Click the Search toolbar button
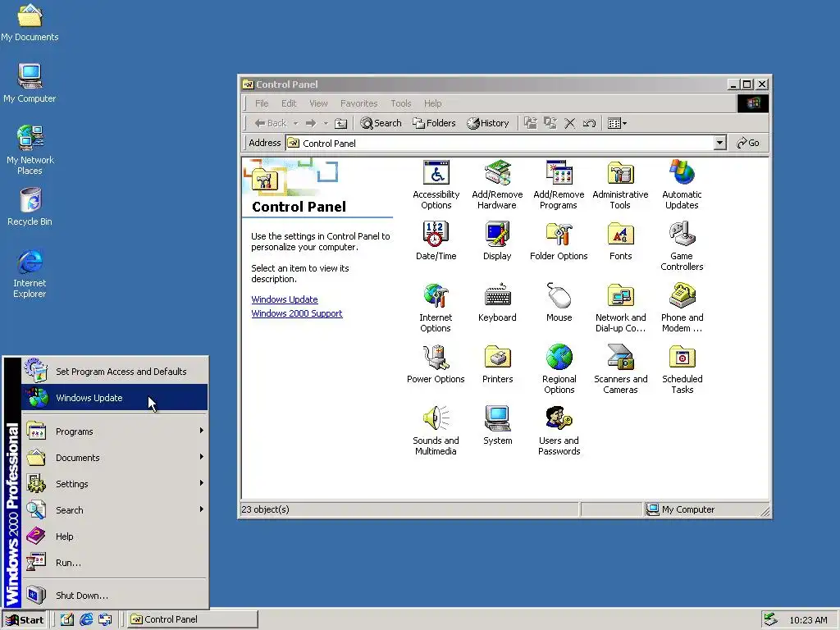The width and height of the screenshot is (840, 630). coord(381,123)
